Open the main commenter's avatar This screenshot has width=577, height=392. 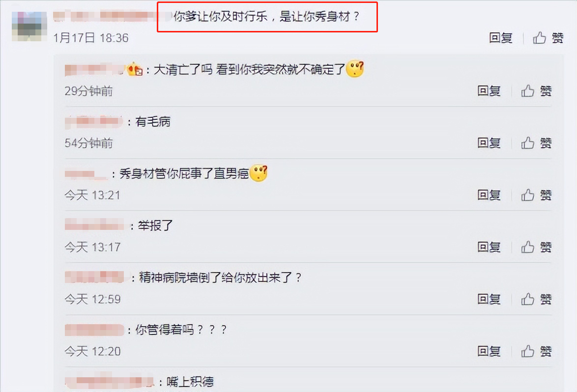click(29, 26)
